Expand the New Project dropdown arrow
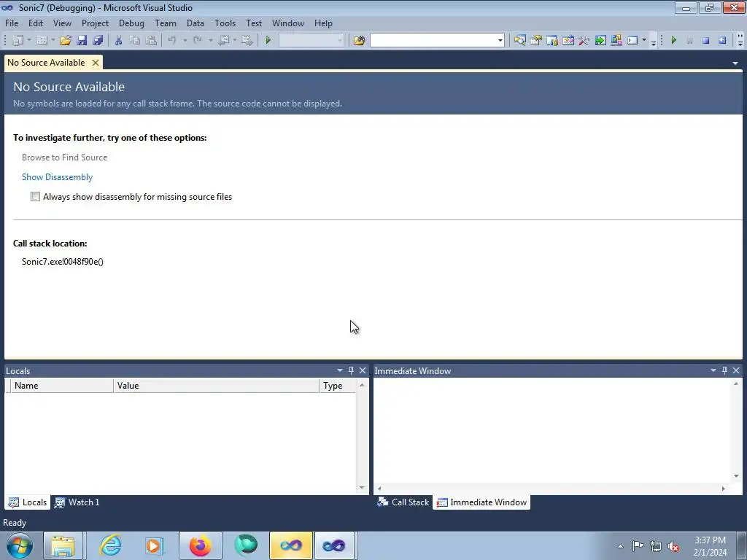 click(x=28, y=41)
